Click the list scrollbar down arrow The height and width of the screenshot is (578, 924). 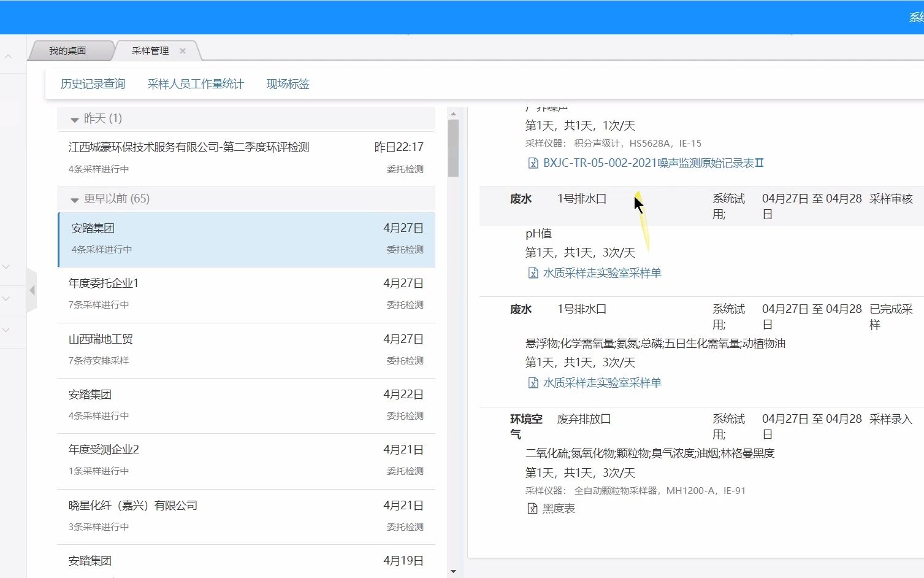click(453, 571)
